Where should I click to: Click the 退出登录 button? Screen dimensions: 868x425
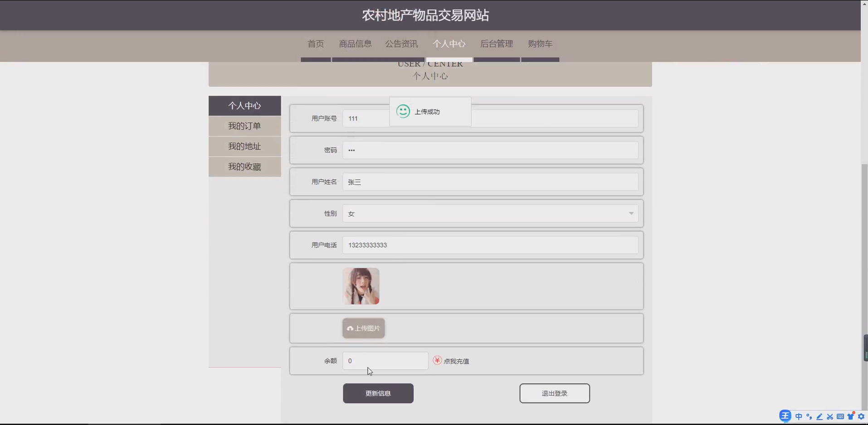click(x=555, y=393)
